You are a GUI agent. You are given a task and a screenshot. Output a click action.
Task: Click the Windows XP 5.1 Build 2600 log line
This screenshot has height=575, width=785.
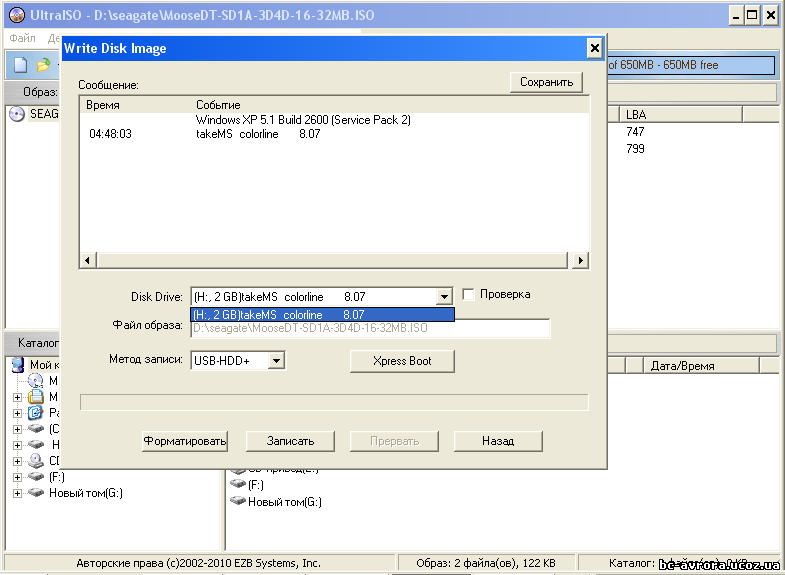[303, 120]
